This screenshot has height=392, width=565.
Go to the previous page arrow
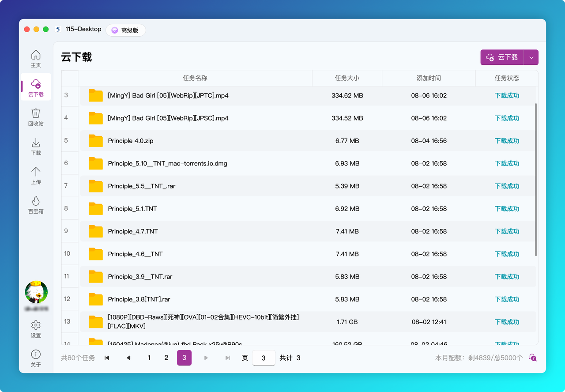(x=128, y=358)
